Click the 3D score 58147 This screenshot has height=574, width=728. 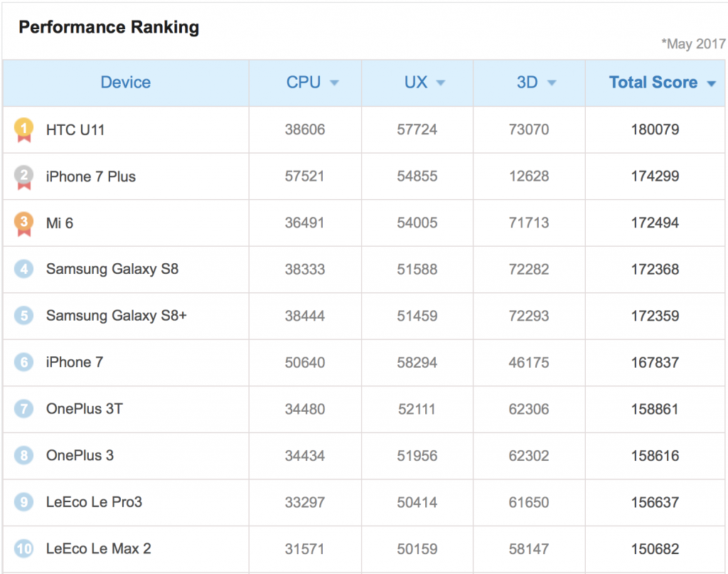pyautogui.click(x=529, y=549)
